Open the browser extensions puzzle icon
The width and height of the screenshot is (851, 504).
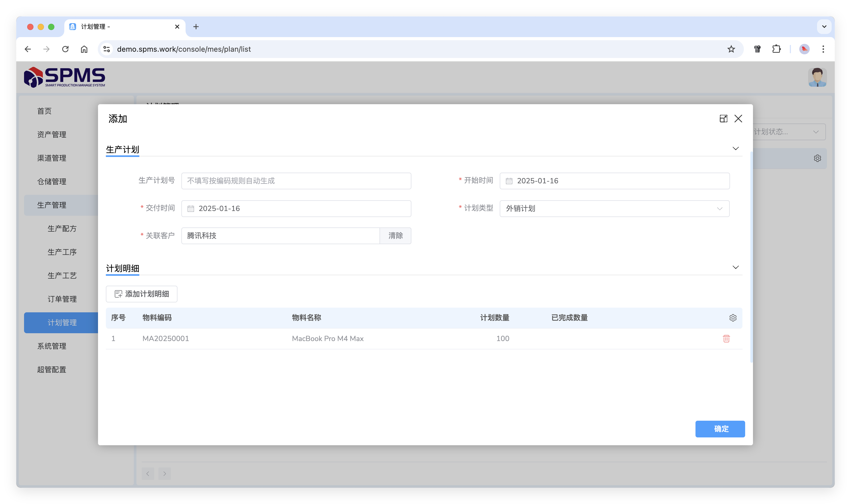point(776,49)
